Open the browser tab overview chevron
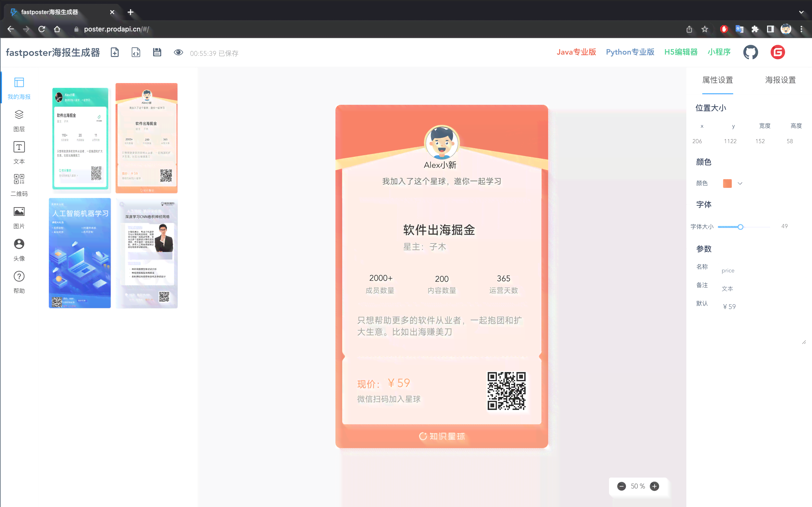 (x=802, y=12)
